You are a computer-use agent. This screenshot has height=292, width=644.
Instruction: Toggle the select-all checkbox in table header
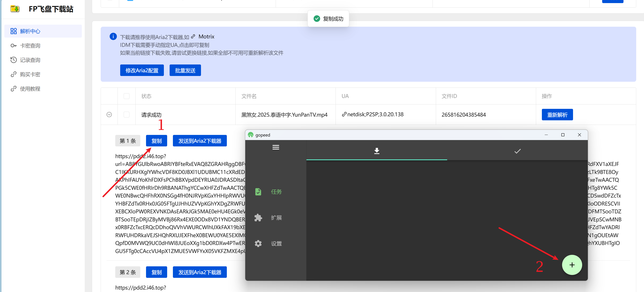pos(127,96)
